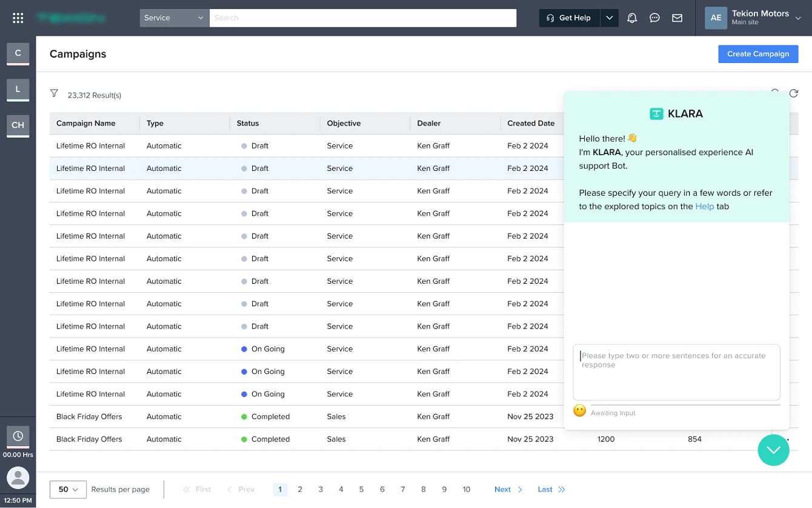Go to page 10
This screenshot has height=508, width=812.
[x=467, y=489]
